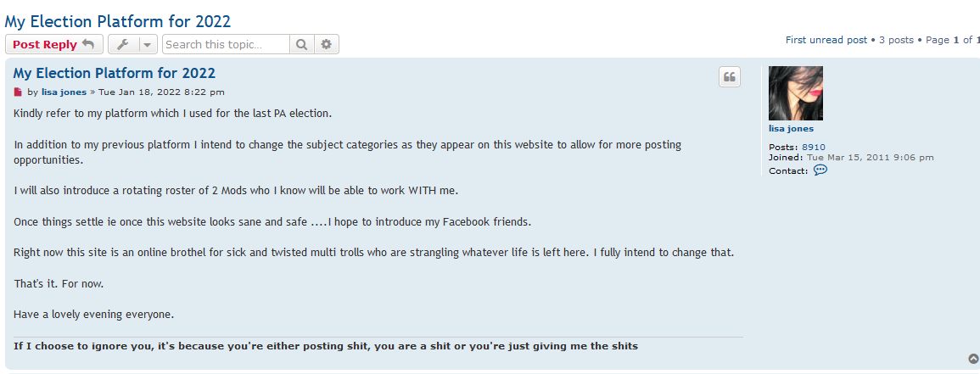Viewport: 980px width, 374px height.
Task: Click lisa jones avatar image
Action: [795, 93]
